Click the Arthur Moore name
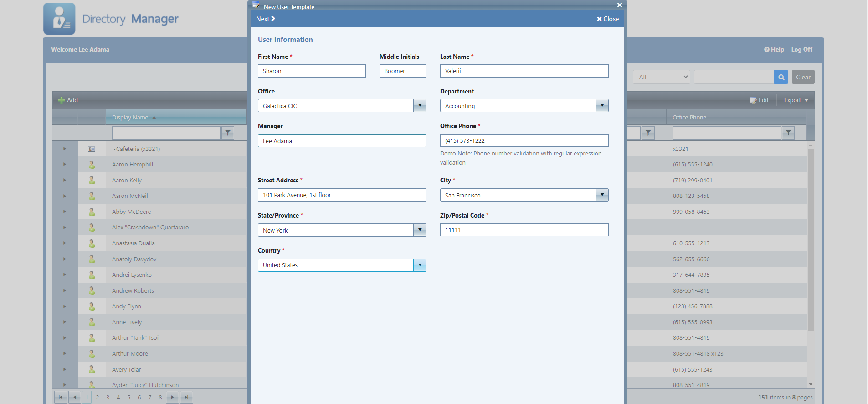 tap(130, 353)
